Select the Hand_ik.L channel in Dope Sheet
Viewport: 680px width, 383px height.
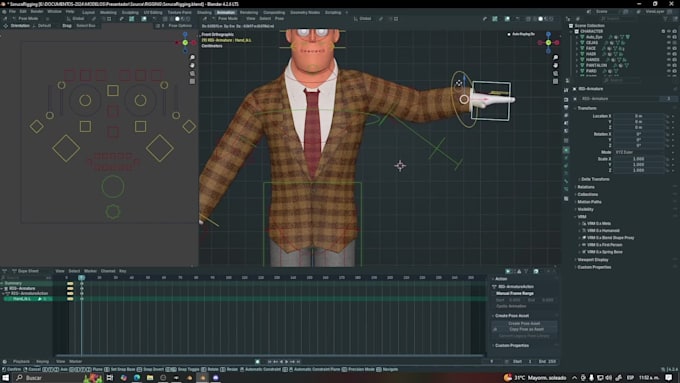tap(27, 299)
